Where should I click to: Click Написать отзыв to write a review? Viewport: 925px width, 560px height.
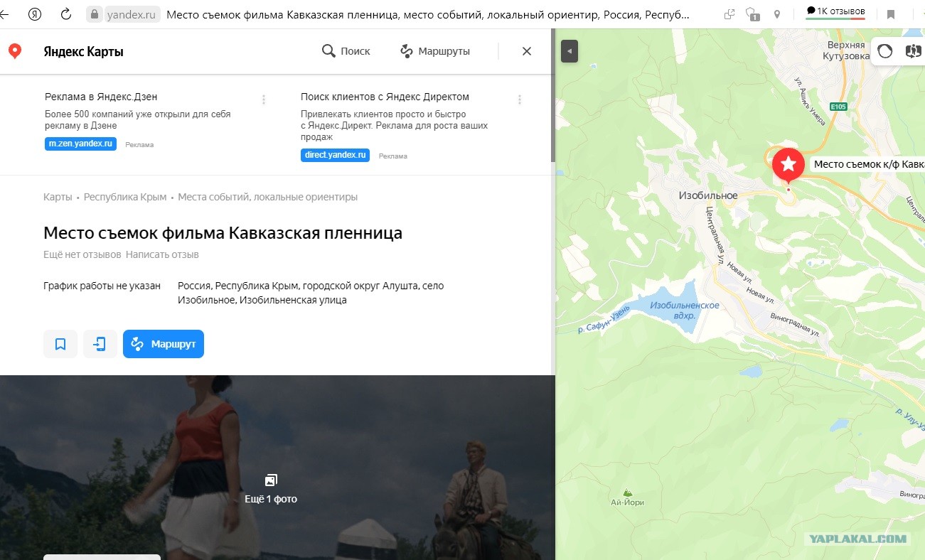point(162,254)
